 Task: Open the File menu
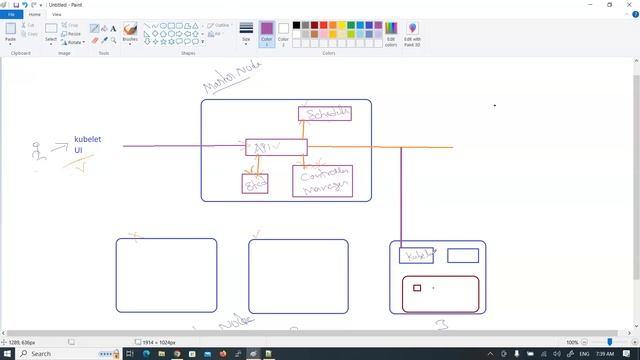11,14
